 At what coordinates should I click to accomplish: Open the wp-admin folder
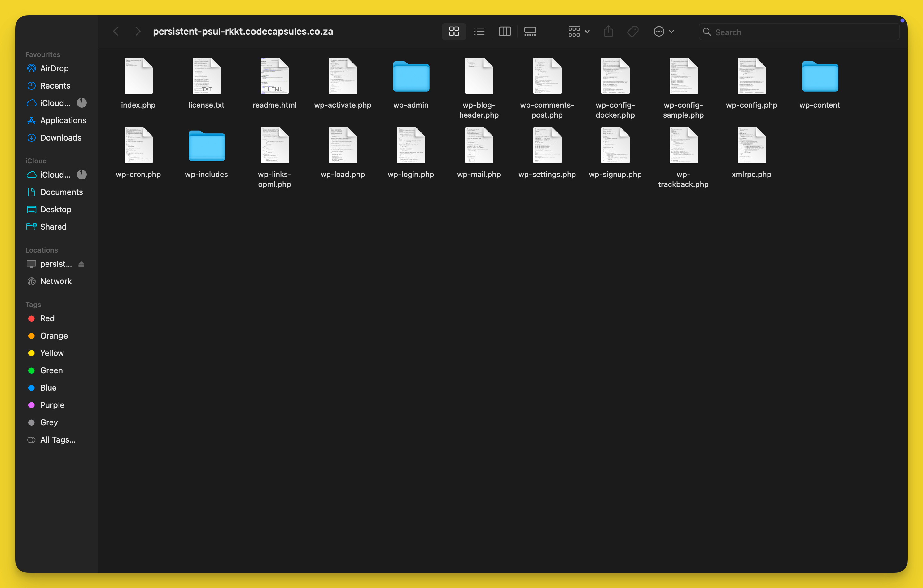coord(410,76)
